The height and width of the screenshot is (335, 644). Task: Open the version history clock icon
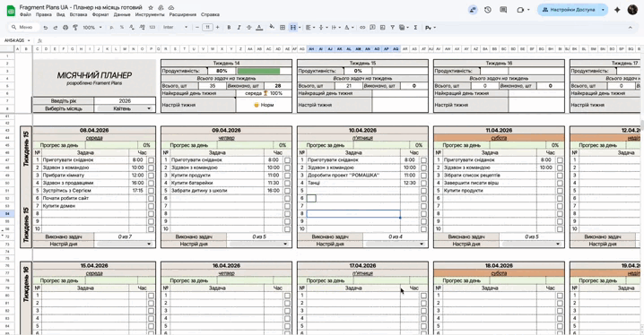(x=488, y=10)
